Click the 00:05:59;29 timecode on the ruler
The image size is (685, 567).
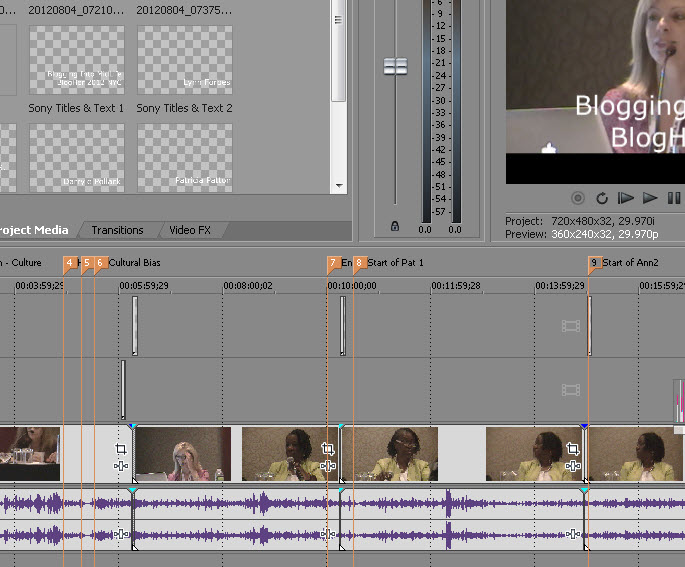(144, 286)
